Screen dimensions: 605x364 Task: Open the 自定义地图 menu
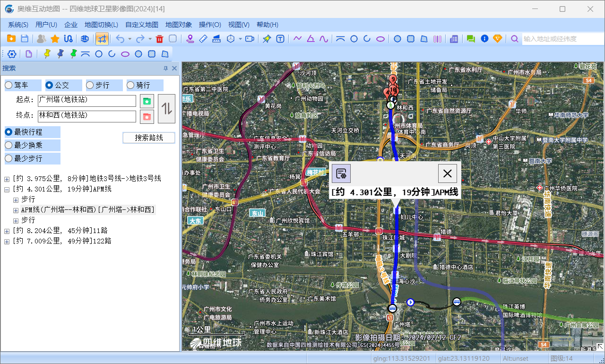[142, 25]
